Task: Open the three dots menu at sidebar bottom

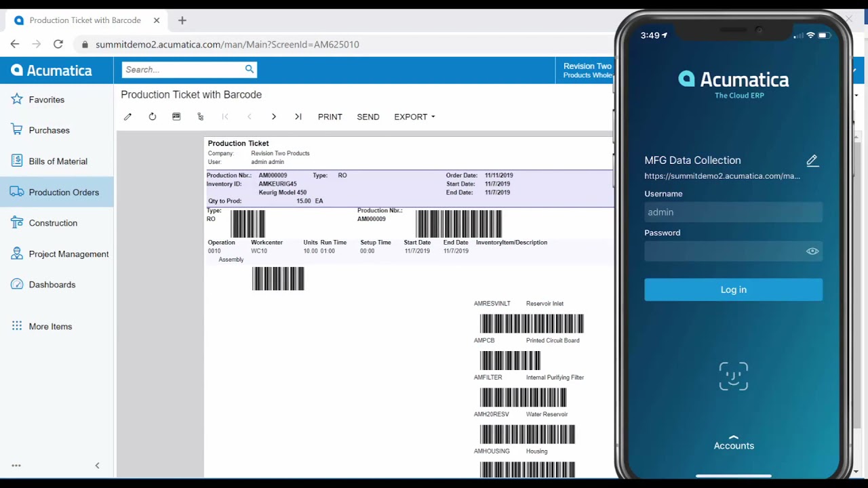Action: (16, 466)
